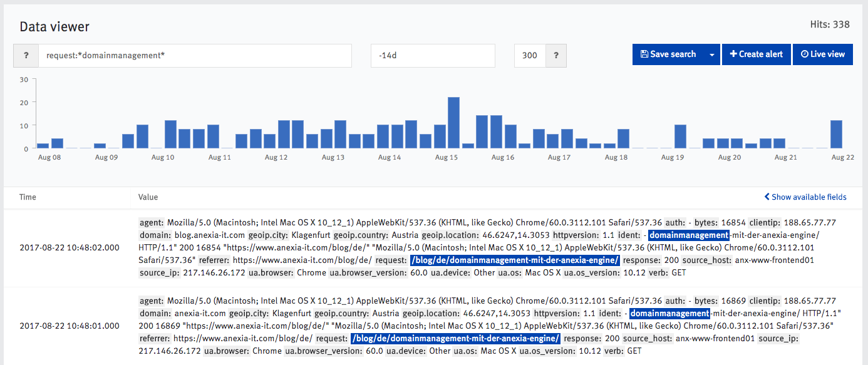
Task: Open the query help question mark icon
Action: pyautogui.click(x=26, y=55)
